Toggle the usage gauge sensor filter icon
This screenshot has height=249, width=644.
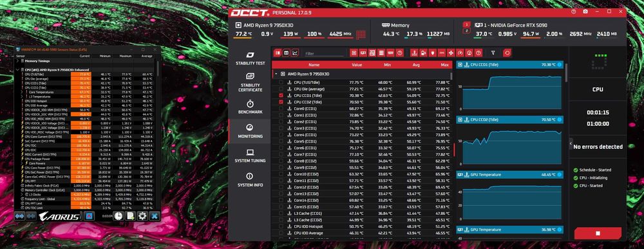(x=460, y=53)
